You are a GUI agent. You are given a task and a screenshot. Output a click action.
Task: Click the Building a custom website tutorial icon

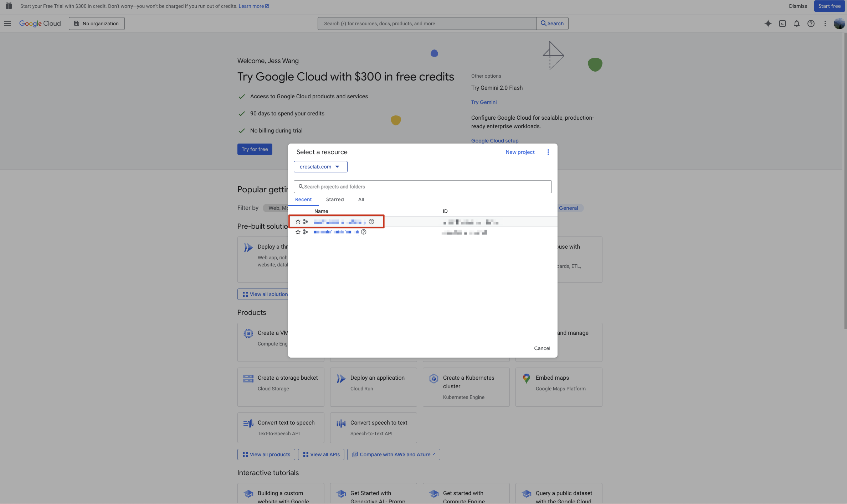[248, 494]
